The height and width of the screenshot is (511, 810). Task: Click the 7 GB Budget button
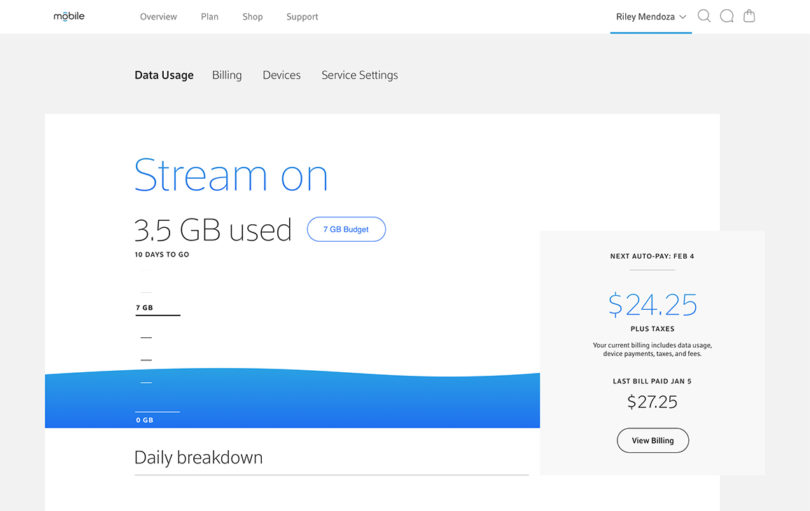tap(346, 229)
